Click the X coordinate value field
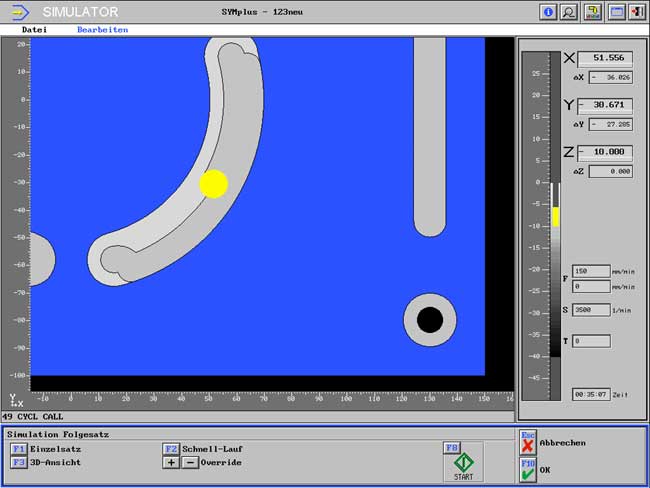The height and width of the screenshot is (488, 650). (x=606, y=59)
